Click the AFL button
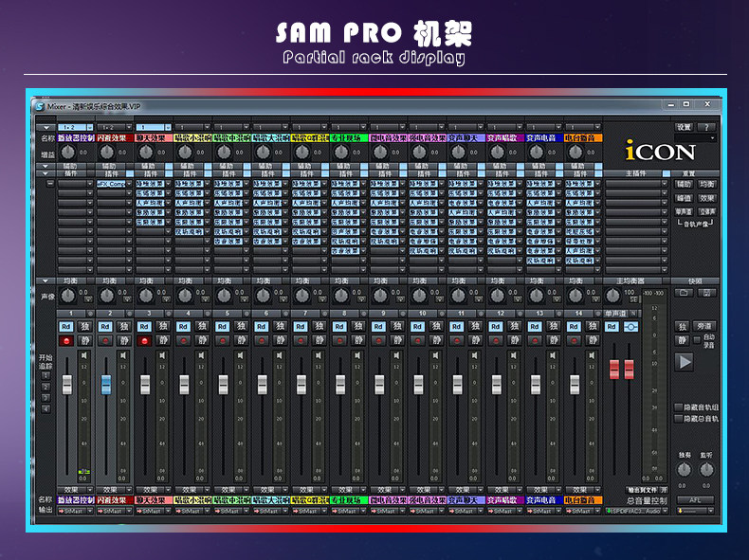 pos(695,500)
